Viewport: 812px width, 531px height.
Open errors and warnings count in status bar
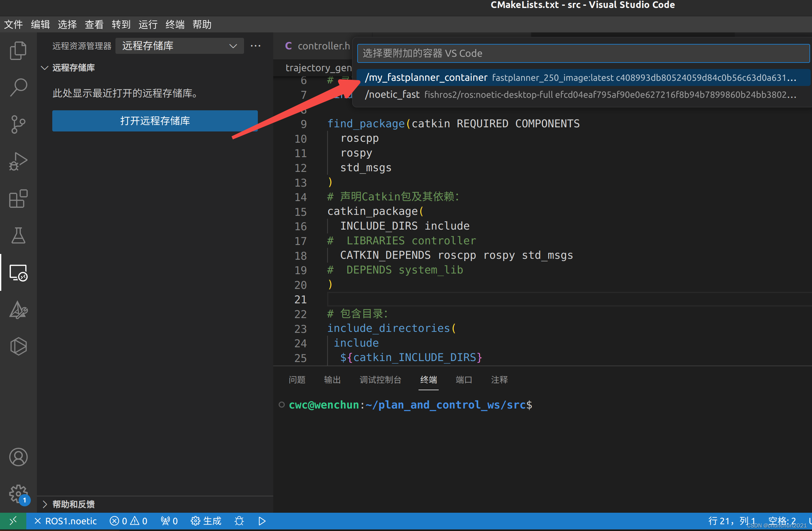click(x=129, y=521)
